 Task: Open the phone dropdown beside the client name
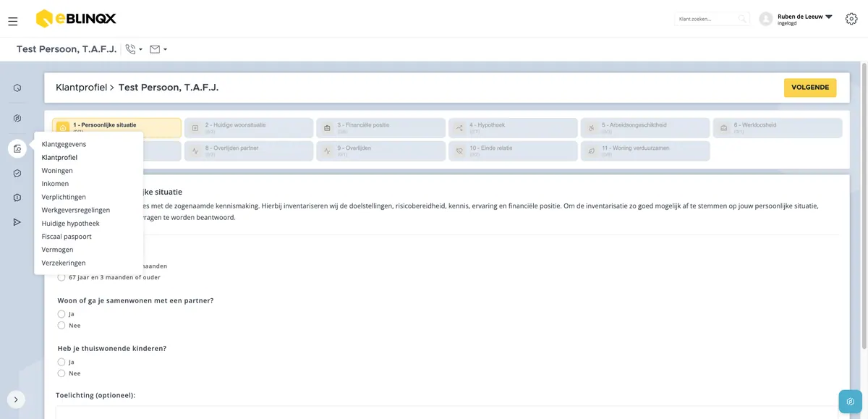[134, 49]
